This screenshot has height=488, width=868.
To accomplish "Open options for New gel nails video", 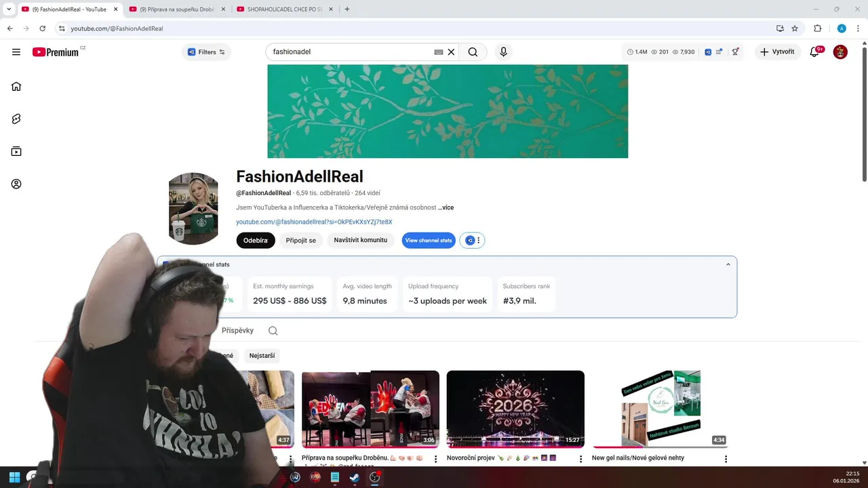I will pyautogui.click(x=726, y=459).
